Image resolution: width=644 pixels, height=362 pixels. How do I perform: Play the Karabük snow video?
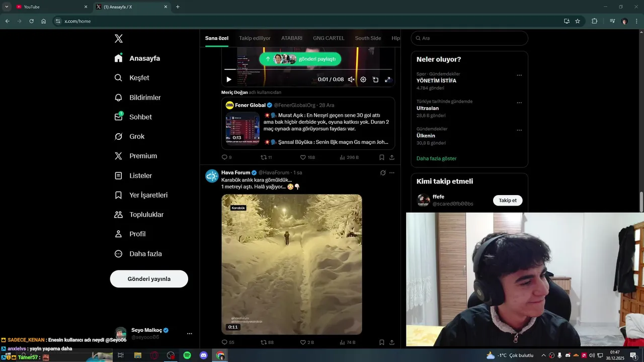coord(292,264)
